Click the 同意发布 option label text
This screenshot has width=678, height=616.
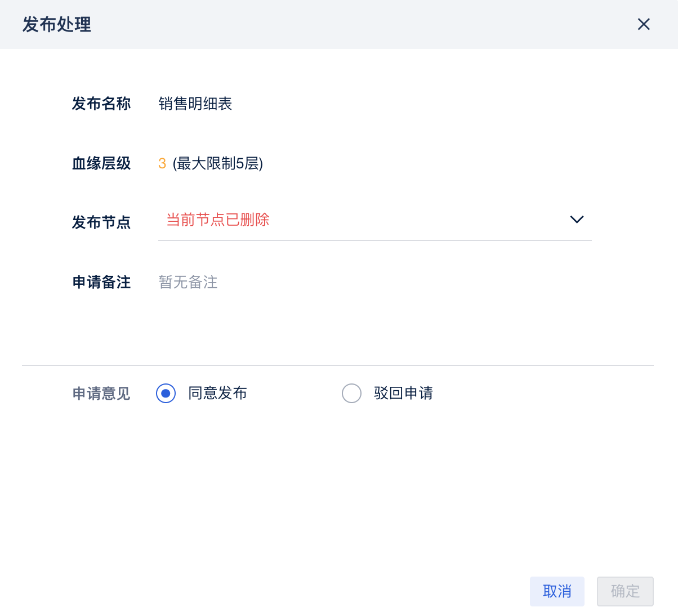point(217,393)
